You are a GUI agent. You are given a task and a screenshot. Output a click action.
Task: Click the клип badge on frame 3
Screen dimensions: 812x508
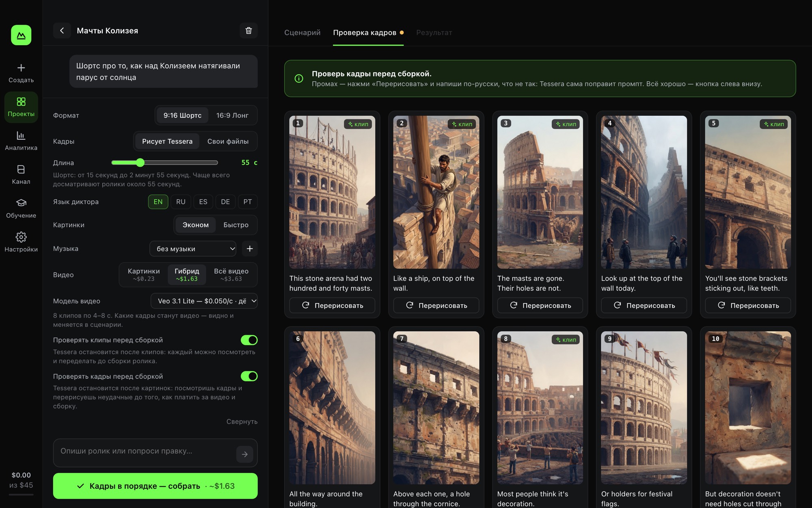(x=566, y=124)
